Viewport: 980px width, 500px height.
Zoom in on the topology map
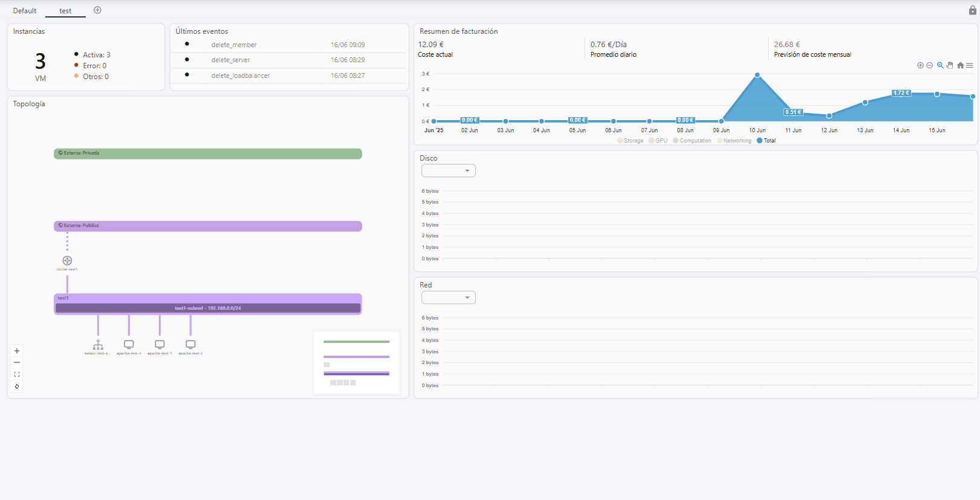pos(17,351)
